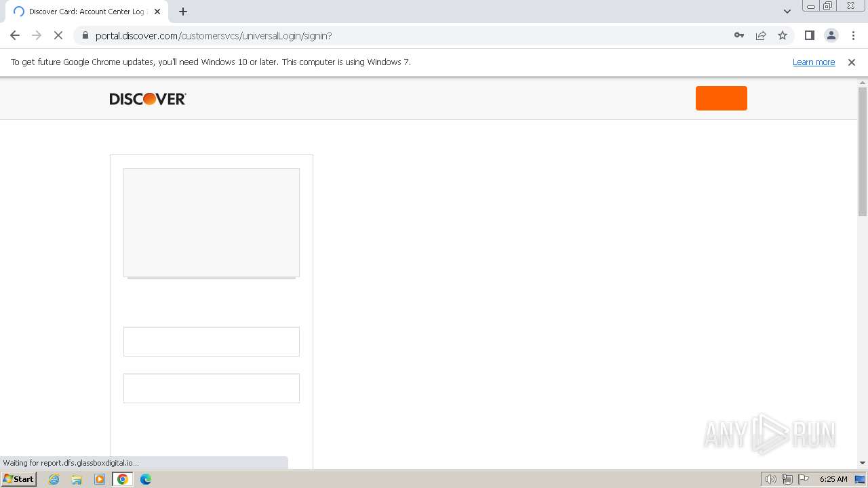Toggle the Chrome side panel
The image size is (868, 488).
tap(809, 35)
